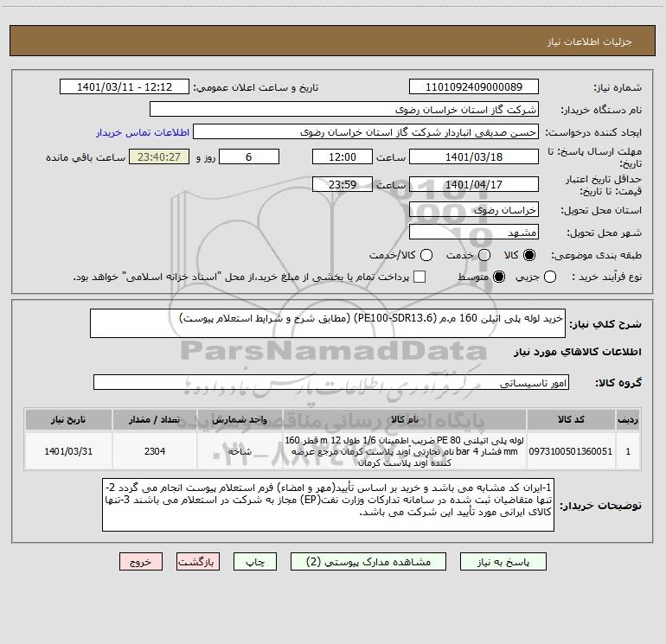
Task: Click the item name cell لوله پلی اتیلنی PE 80
Action: [x=405, y=451]
